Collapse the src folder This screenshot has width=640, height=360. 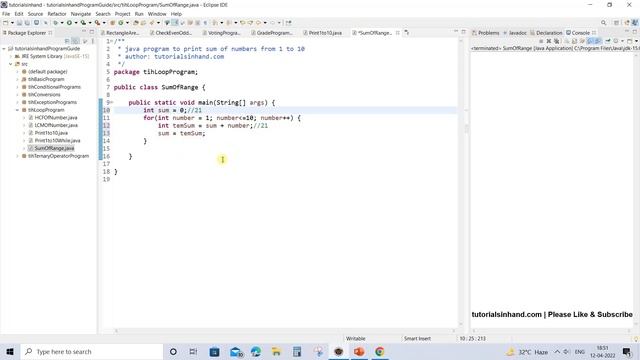click(x=11, y=64)
